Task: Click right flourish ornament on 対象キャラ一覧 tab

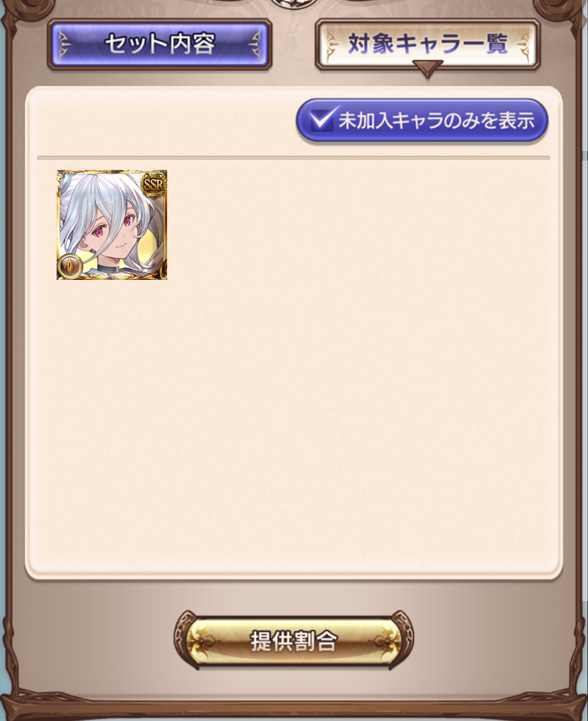Action: (523, 45)
